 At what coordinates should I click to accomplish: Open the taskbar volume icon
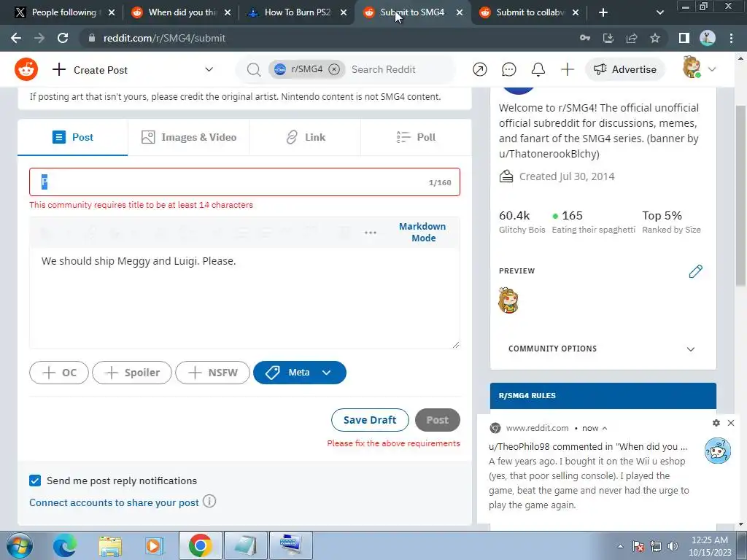[x=673, y=546]
